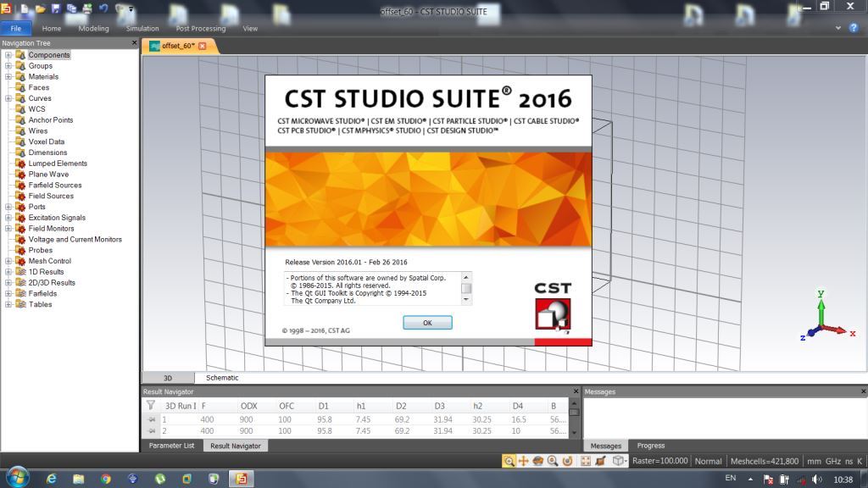868x488 pixels.
Task: Open the File menu tab
Action: (x=16, y=28)
